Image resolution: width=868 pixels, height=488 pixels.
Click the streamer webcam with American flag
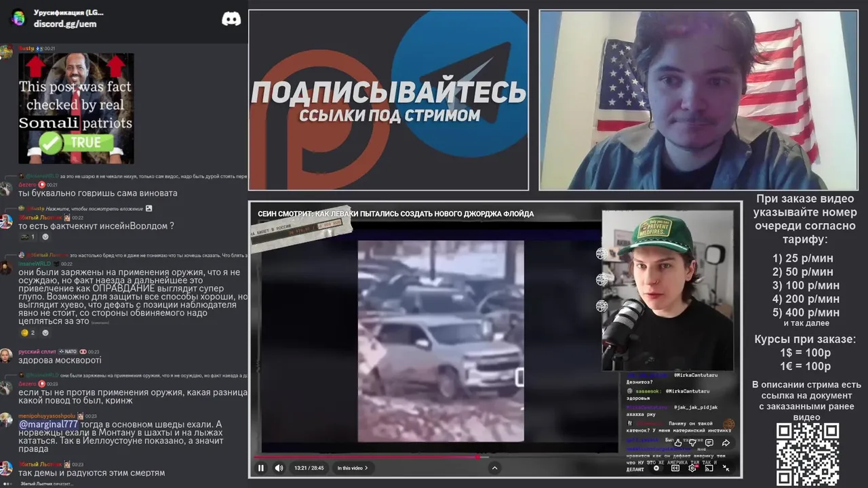click(x=698, y=100)
